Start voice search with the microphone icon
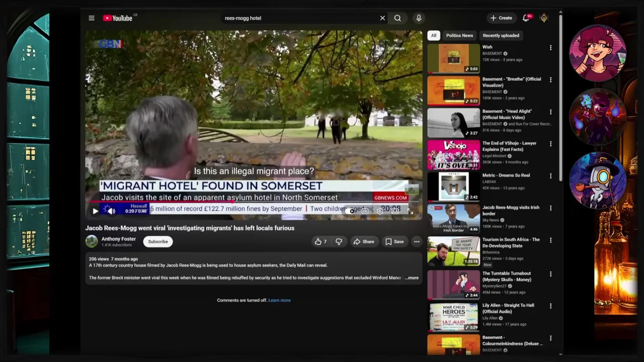 tap(419, 18)
